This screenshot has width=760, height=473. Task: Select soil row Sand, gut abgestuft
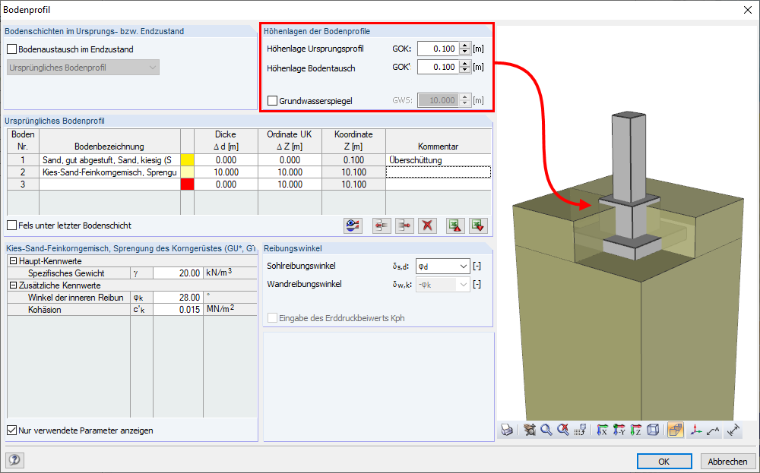point(110,160)
